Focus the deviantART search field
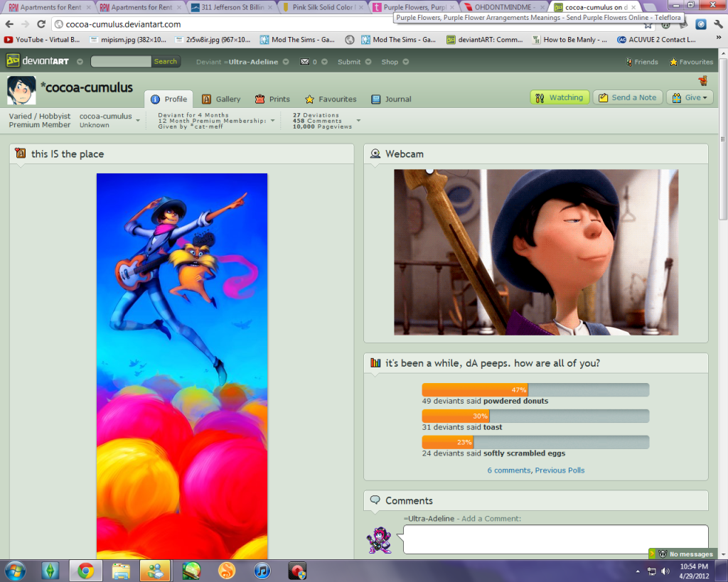 click(121, 61)
